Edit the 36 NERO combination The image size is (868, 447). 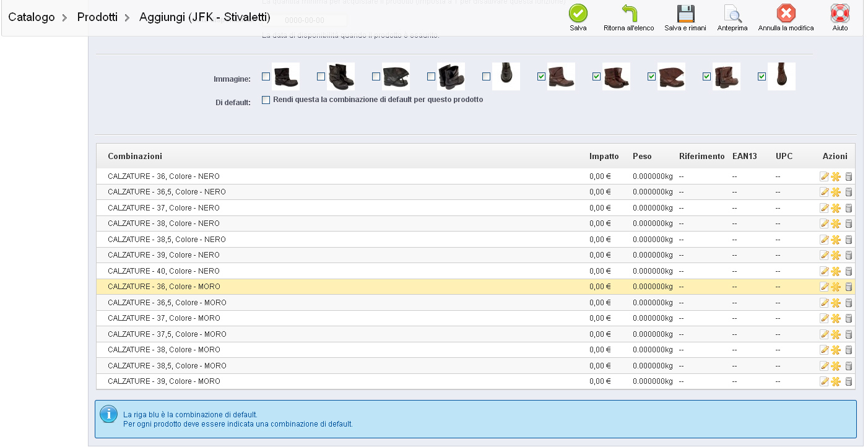(824, 176)
